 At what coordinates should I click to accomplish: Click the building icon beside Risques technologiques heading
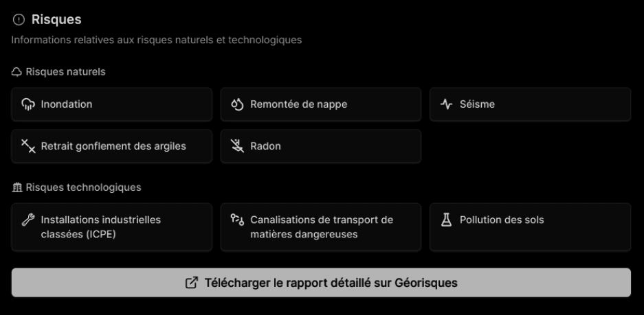[16, 187]
